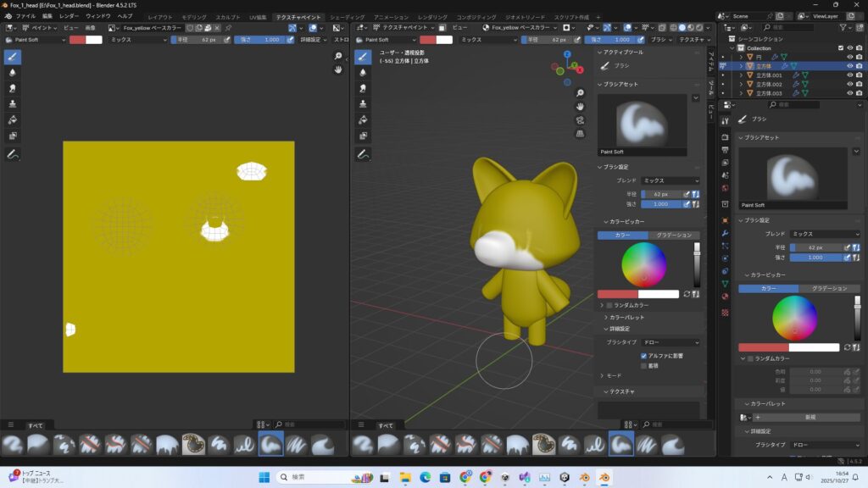Select the Fill bucket tool in the 3D viewport
The image size is (868, 488).
(363, 119)
